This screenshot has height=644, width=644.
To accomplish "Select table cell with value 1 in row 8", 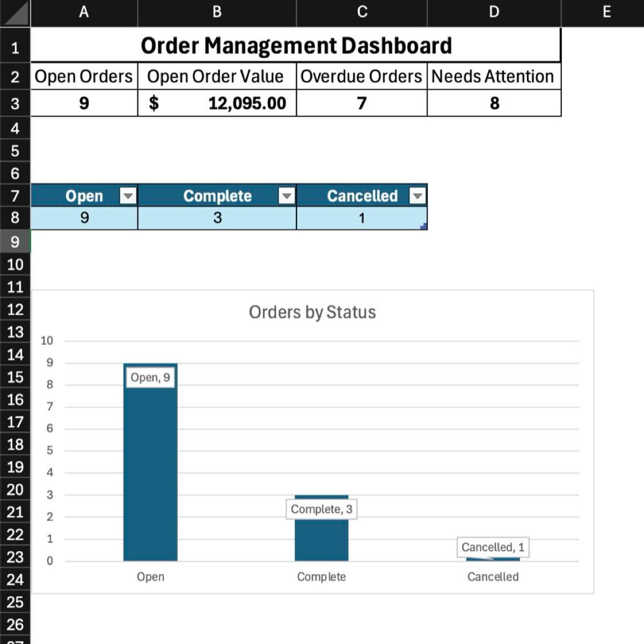I will pyautogui.click(x=362, y=218).
